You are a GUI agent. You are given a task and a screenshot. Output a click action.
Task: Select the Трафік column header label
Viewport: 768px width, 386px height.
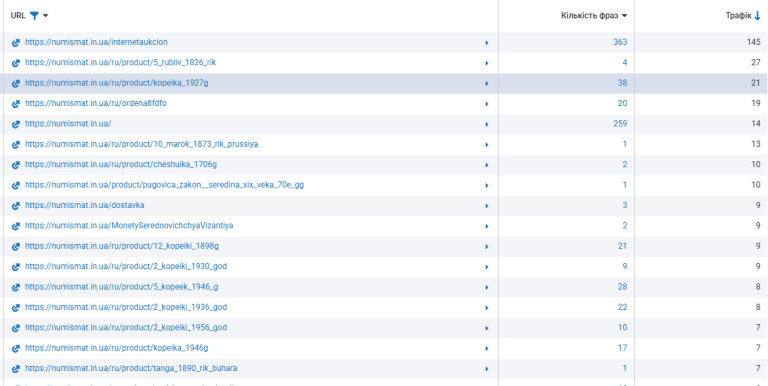(x=739, y=16)
